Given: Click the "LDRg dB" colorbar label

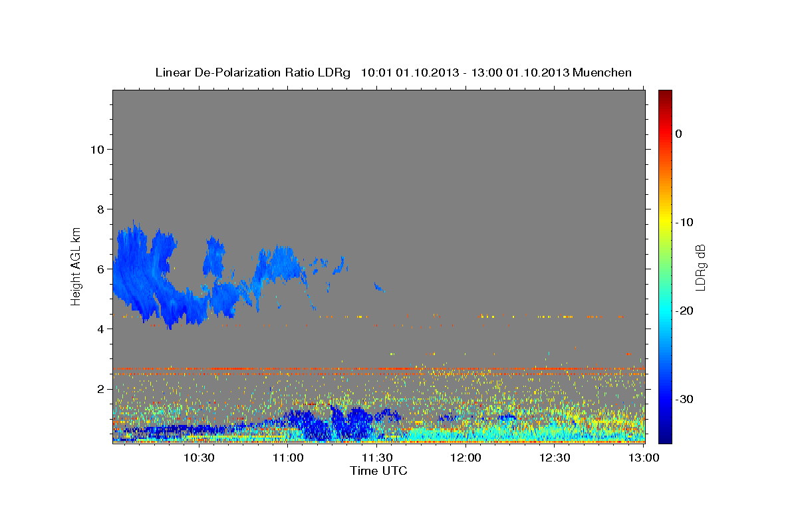Looking at the screenshot, I should click(x=700, y=268).
